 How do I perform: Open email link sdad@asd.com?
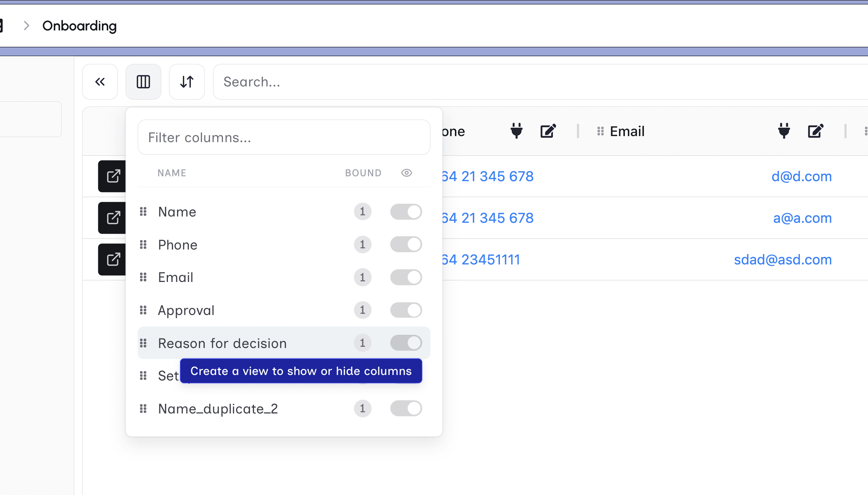783,260
